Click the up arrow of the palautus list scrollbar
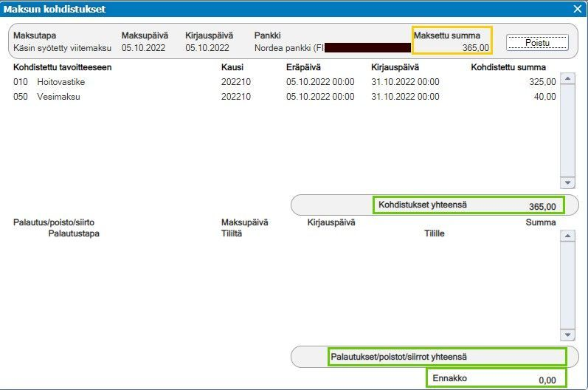588x390 pixels. [567, 236]
